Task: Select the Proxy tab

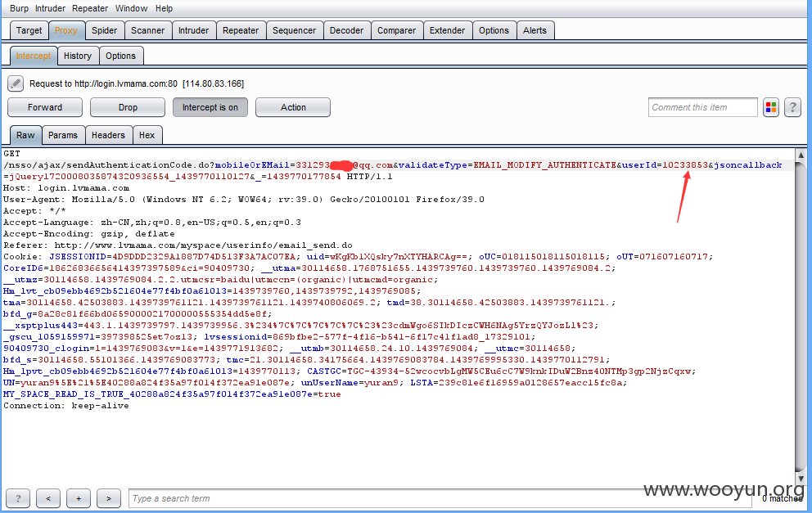Action: [65, 30]
